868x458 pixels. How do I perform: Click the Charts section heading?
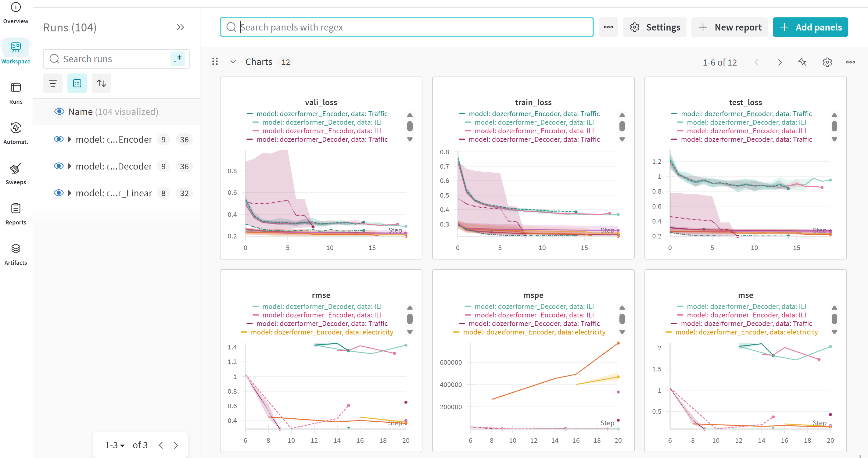point(259,62)
